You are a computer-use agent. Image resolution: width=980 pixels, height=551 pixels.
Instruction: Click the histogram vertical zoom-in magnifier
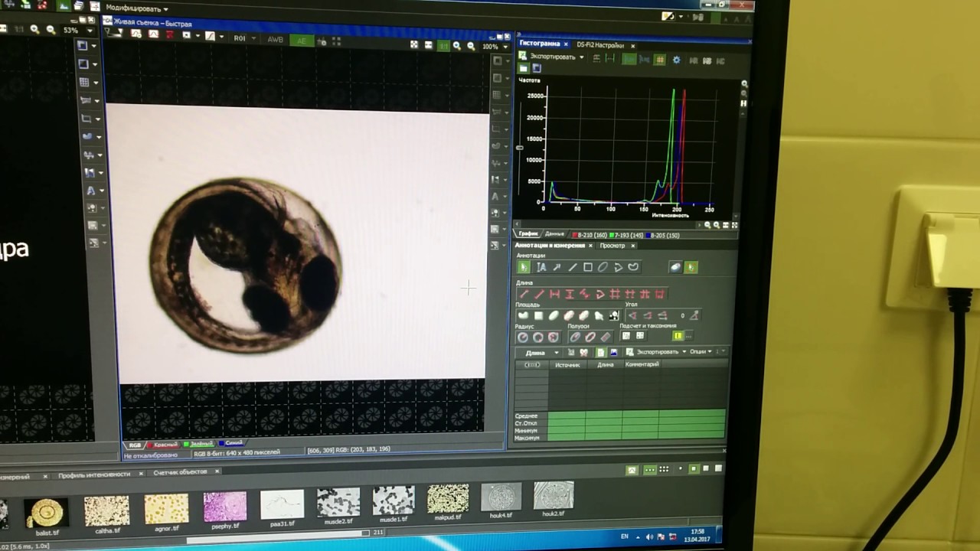(744, 83)
